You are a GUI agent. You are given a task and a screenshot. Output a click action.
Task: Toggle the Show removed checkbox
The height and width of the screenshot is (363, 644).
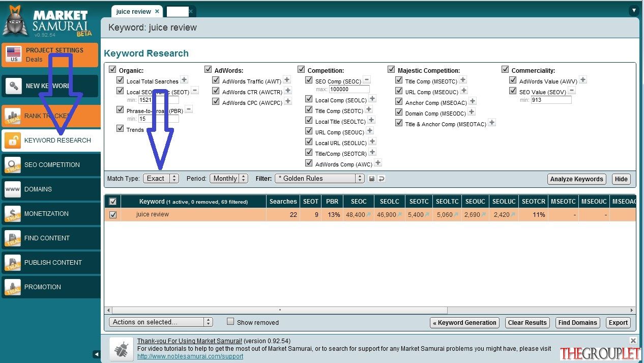tap(230, 322)
